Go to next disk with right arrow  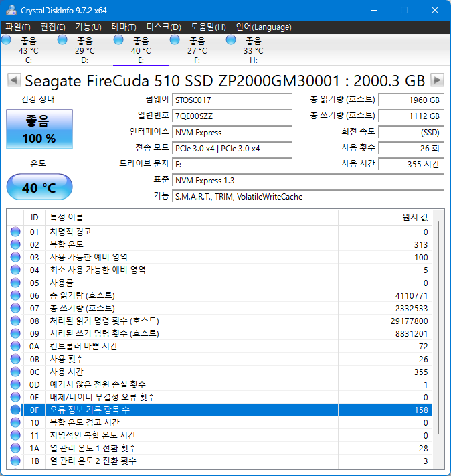[x=437, y=80]
